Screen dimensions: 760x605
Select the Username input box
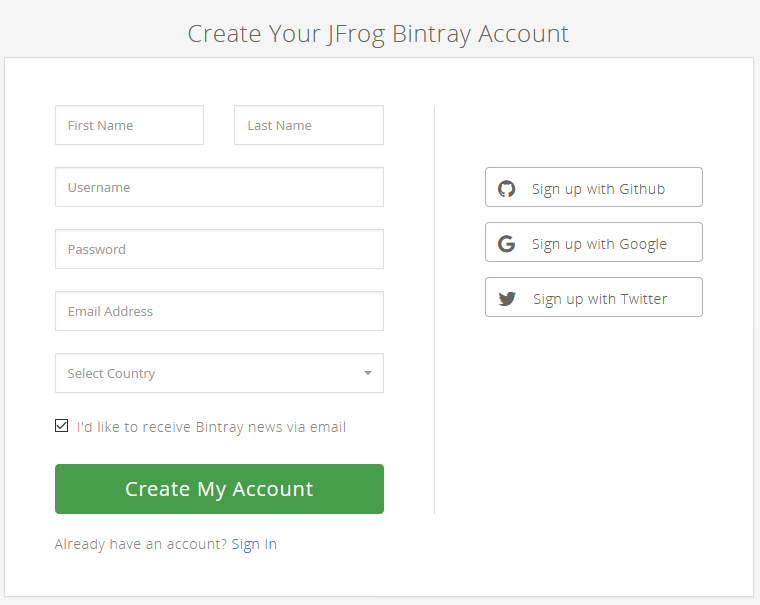click(219, 187)
